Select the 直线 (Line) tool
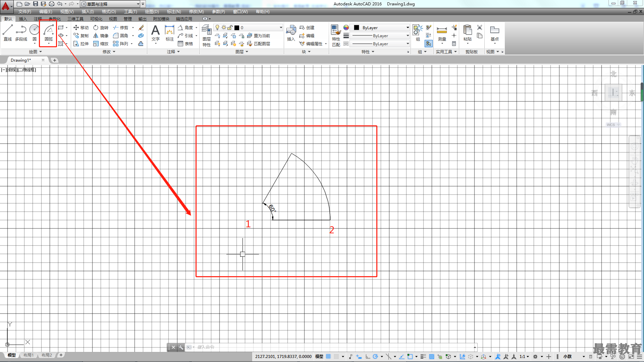This screenshot has width=644, height=362. (8, 33)
